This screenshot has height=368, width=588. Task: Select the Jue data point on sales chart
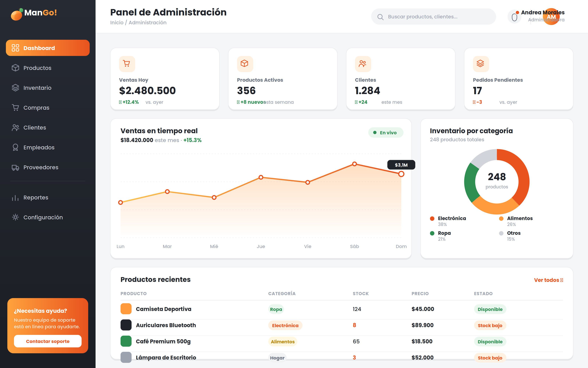[261, 177]
